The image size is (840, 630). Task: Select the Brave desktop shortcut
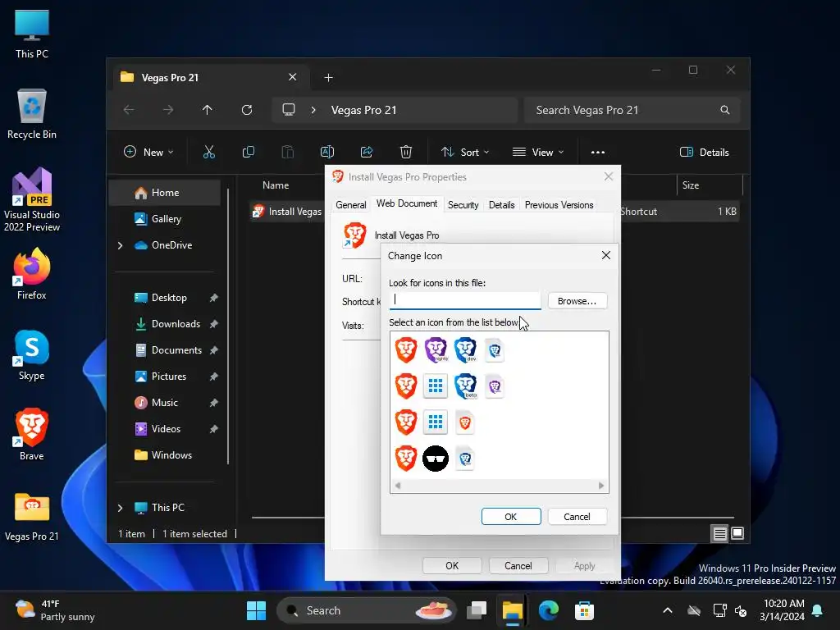pyautogui.click(x=32, y=435)
